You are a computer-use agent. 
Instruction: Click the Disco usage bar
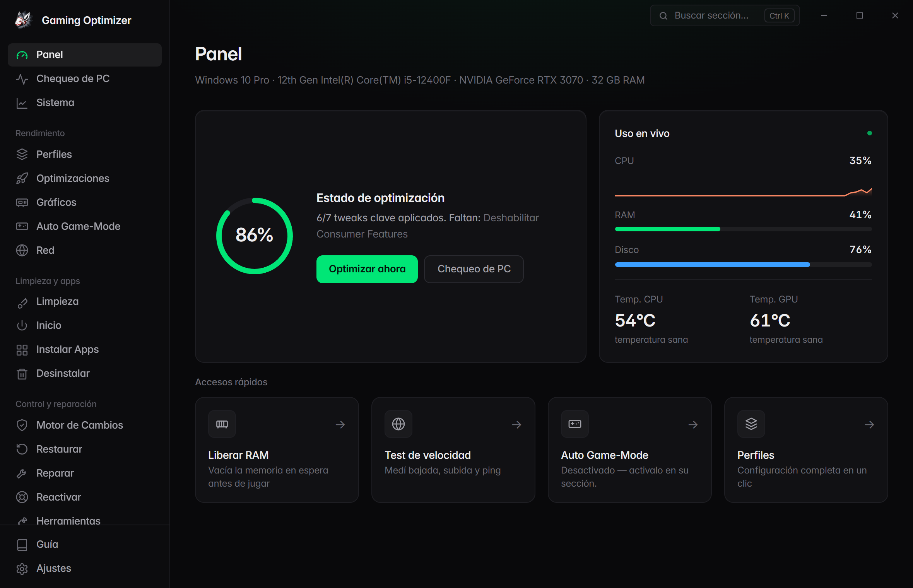[x=743, y=265]
